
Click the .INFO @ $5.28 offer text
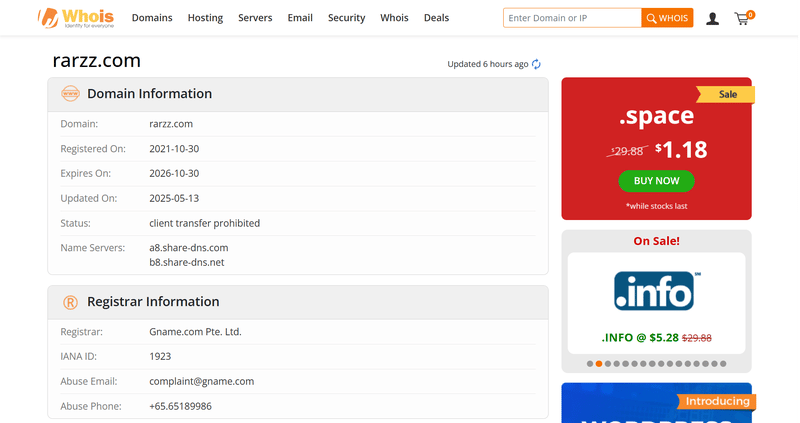point(656,338)
